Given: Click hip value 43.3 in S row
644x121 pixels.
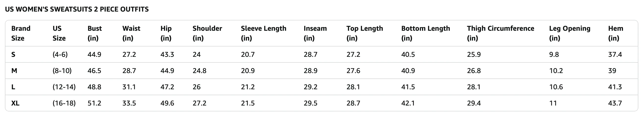Looking at the screenshot, I should pyautogui.click(x=167, y=55).
